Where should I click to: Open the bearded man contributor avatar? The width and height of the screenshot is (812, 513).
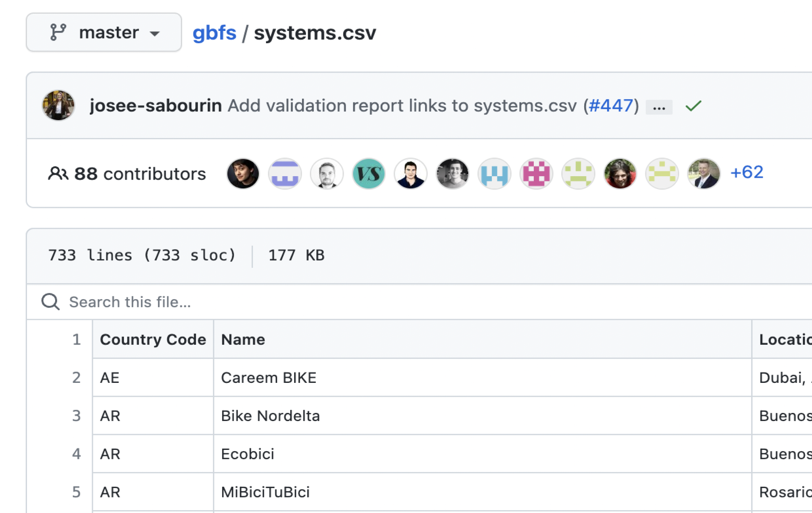tap(327, 173)
